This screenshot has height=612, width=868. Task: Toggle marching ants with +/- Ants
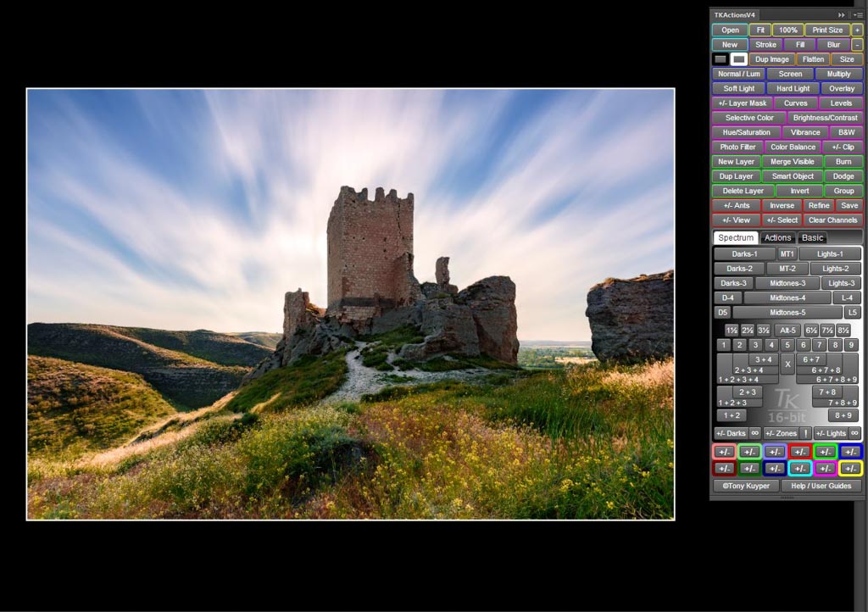[x=736, y=205]
